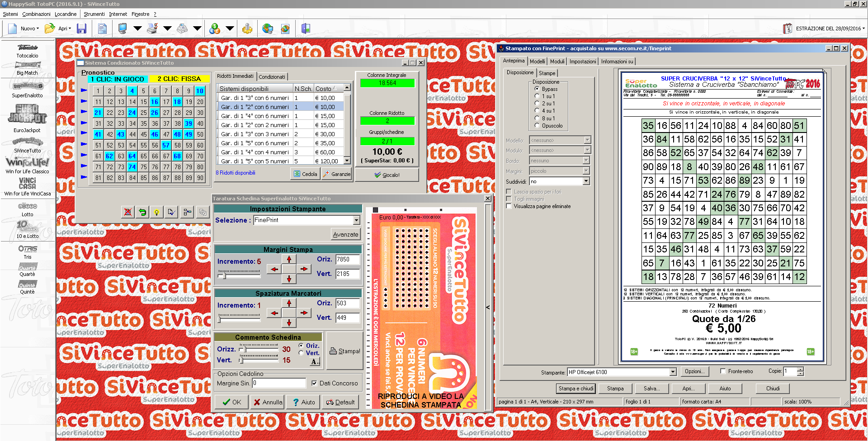
Task: Click the currency coins toolbar icon
Action: tap(215, 28)
